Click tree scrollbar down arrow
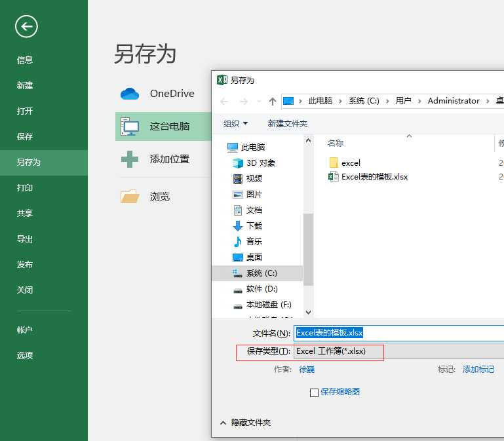504x441 pixels. pyautogui.click(x=308, y=312)
